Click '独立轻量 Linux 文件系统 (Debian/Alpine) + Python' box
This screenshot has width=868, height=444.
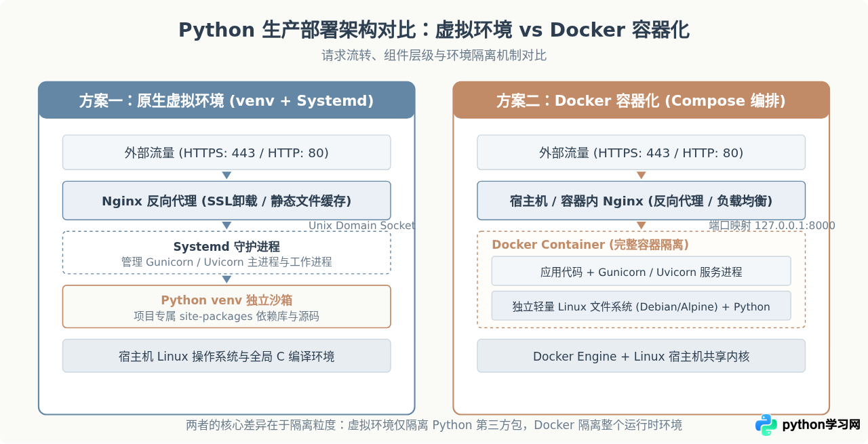pos(641,306)
